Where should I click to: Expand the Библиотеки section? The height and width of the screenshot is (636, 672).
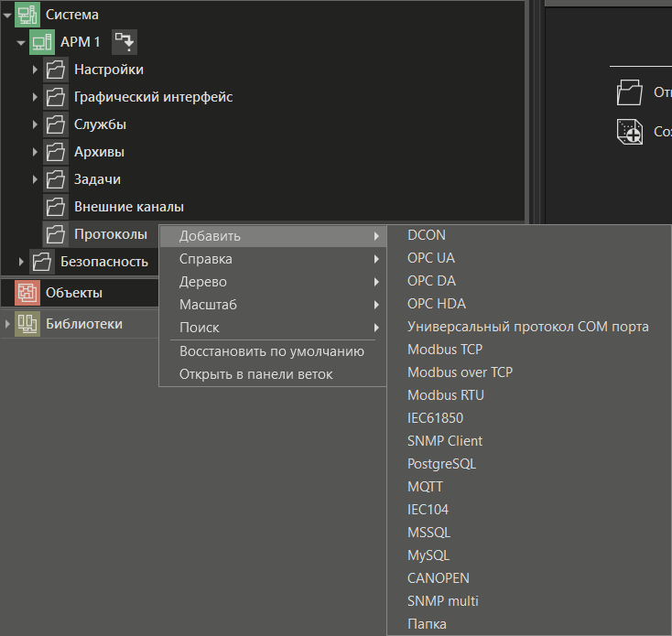(7, 324)
